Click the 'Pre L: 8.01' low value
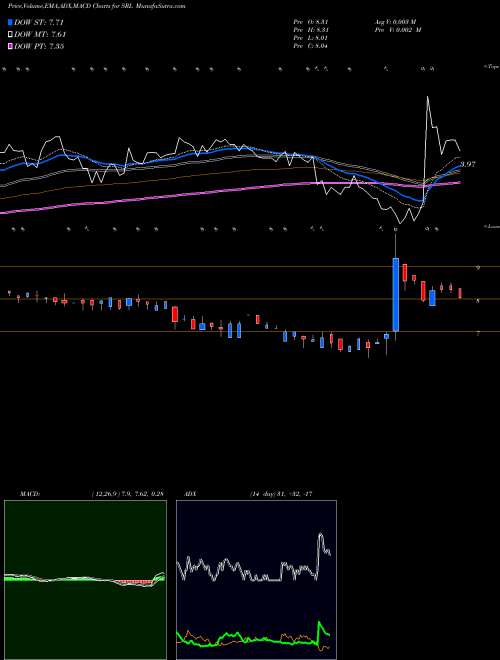The width and height of the screenshot is (500, 660). [x=311, y=38]
